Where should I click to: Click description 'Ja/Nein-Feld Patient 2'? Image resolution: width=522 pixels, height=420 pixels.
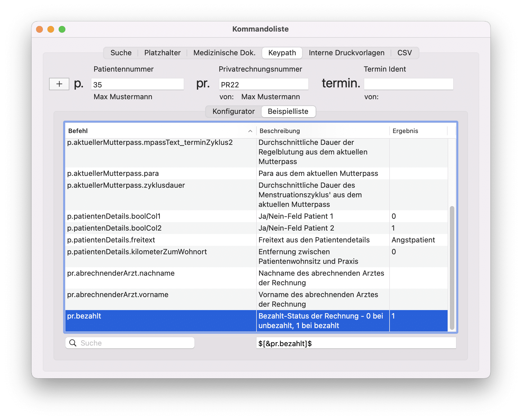pyautogui.click(x=296, y=228)
